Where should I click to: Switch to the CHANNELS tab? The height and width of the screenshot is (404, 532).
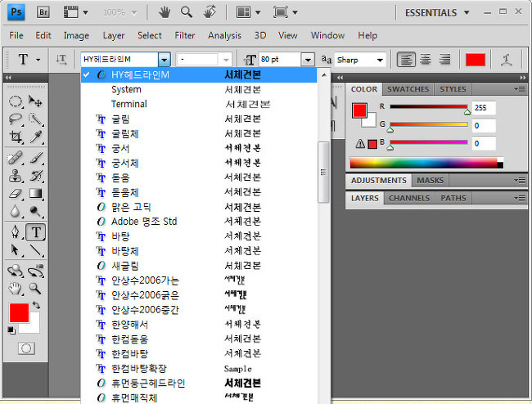[409, 198]
